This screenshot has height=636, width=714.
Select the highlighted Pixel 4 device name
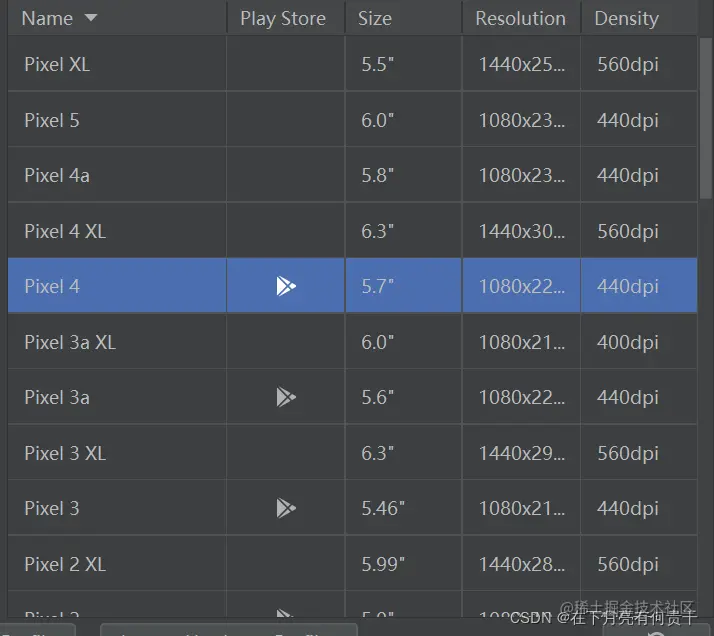(x=52, y=286)
